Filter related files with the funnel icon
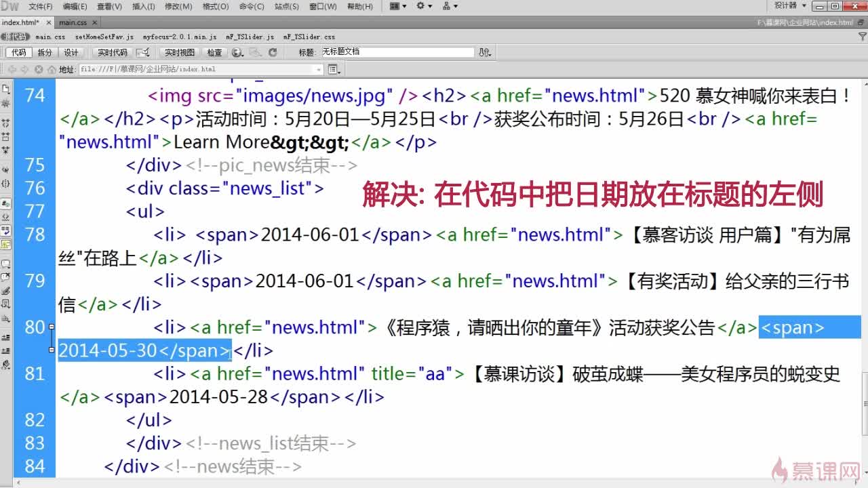Screen dimensions: 868x488 864,37
